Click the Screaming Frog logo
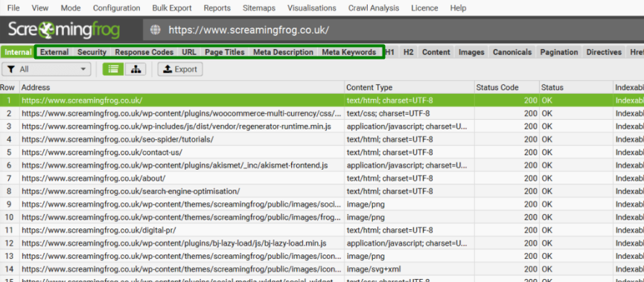 coord(64,30)
